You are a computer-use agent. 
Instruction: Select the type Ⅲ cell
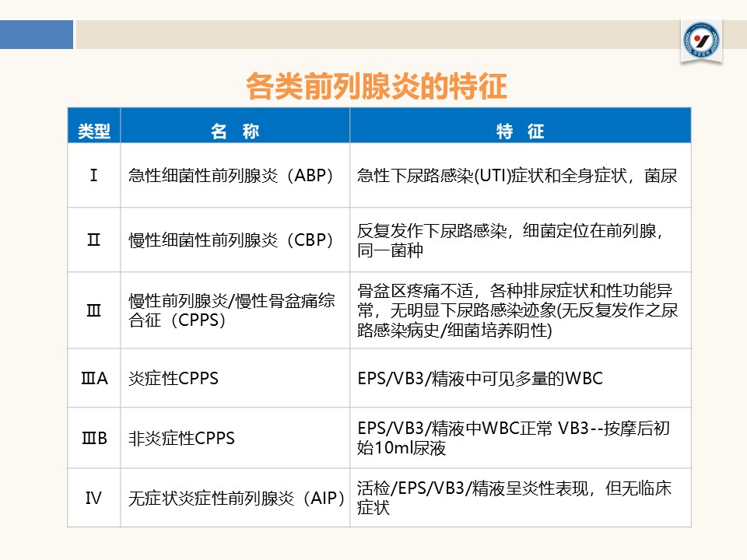pyautogui.click(x=94, y=310)
